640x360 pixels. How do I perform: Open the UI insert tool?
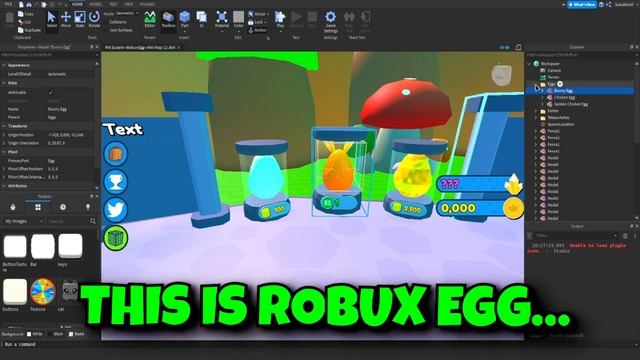[201, 19]
